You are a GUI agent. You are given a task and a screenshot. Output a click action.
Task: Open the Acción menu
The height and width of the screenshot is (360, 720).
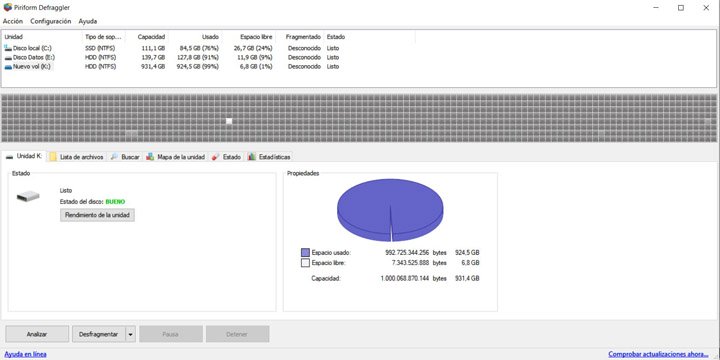point(13,21)
